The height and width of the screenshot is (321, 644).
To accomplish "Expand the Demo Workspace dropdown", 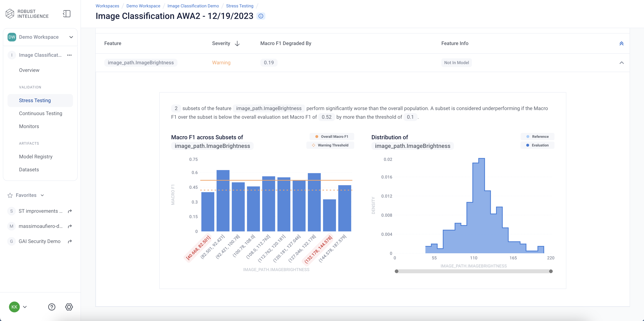I will click(71, 37).
